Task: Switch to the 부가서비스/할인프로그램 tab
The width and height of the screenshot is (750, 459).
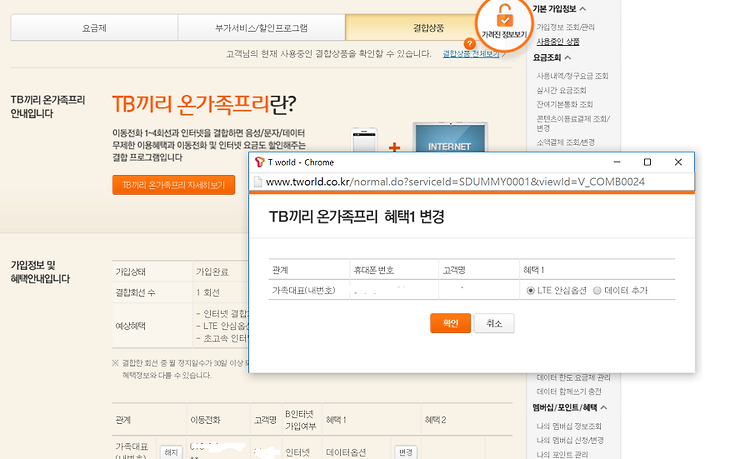Action: coord(261,28)
